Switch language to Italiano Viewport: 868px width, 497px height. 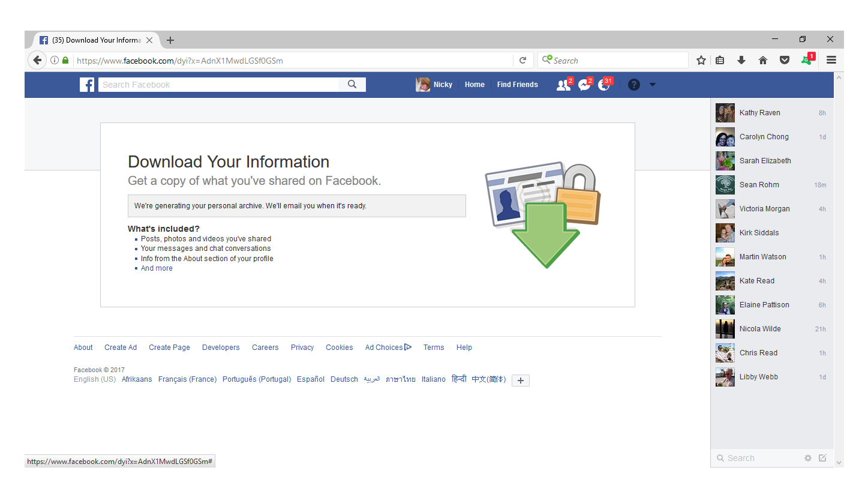click(434, 379)
